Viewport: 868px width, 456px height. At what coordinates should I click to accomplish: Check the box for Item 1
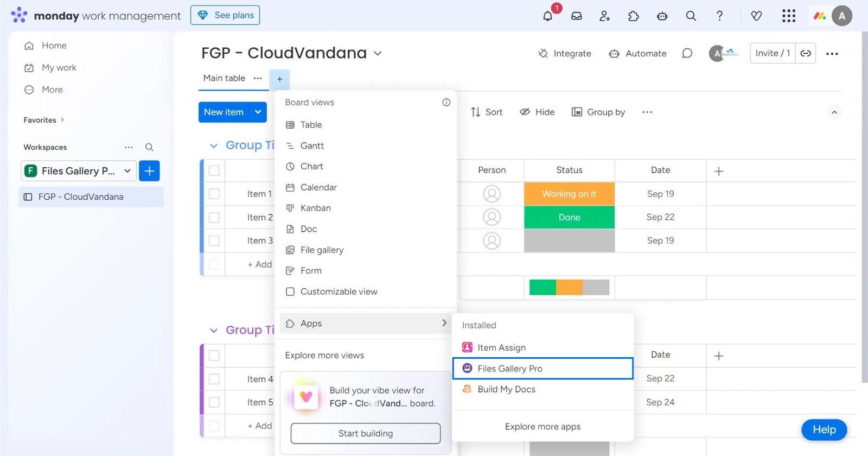pyautogui.click(x=214, y=194)
